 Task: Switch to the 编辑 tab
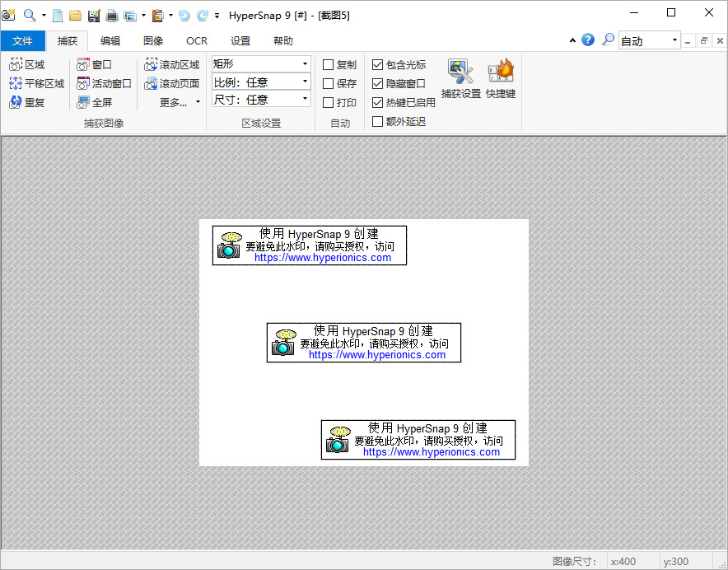click(x=110, y=41)
